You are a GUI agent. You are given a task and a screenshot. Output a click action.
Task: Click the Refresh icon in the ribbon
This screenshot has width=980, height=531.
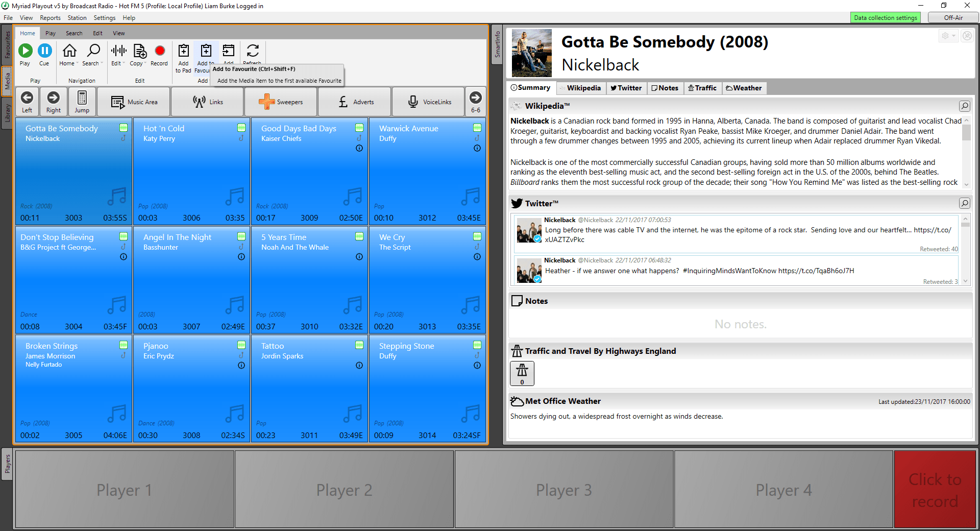point(252,51)
